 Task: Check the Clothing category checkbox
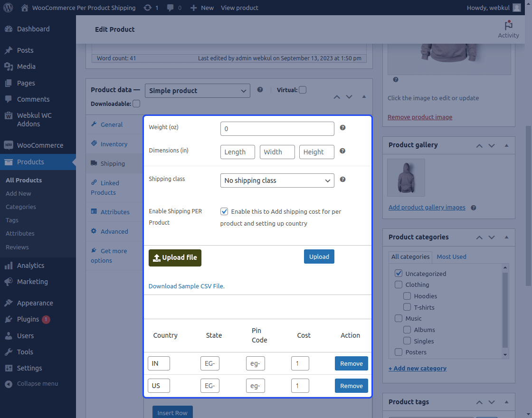tap(398, 284)
